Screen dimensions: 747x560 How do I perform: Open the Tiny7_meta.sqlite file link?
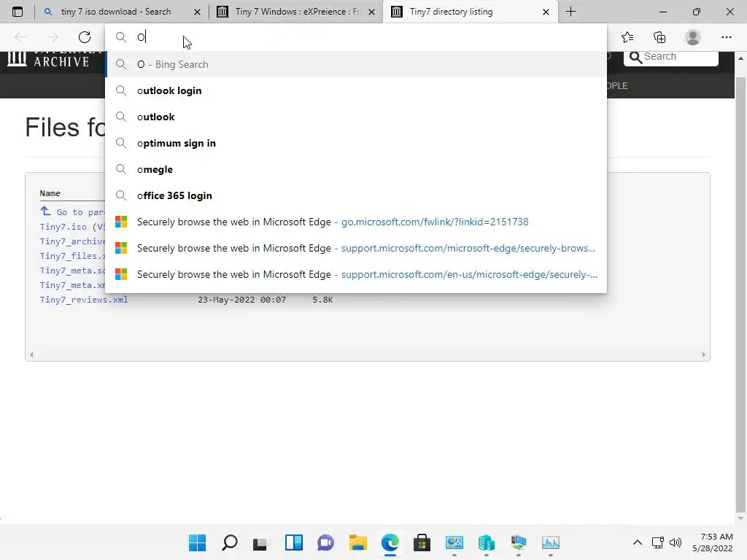pyautogui.click(x=72, y=271)
